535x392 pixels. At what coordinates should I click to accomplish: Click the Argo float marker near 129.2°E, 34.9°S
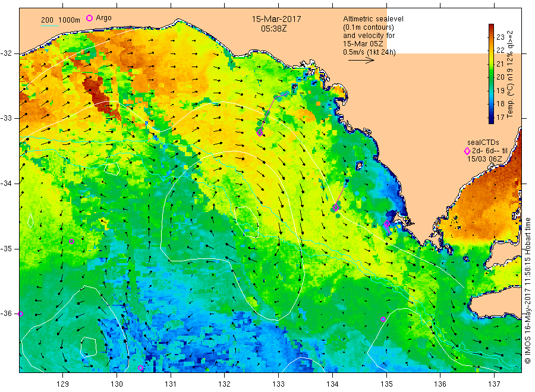(x=72, y=241)
